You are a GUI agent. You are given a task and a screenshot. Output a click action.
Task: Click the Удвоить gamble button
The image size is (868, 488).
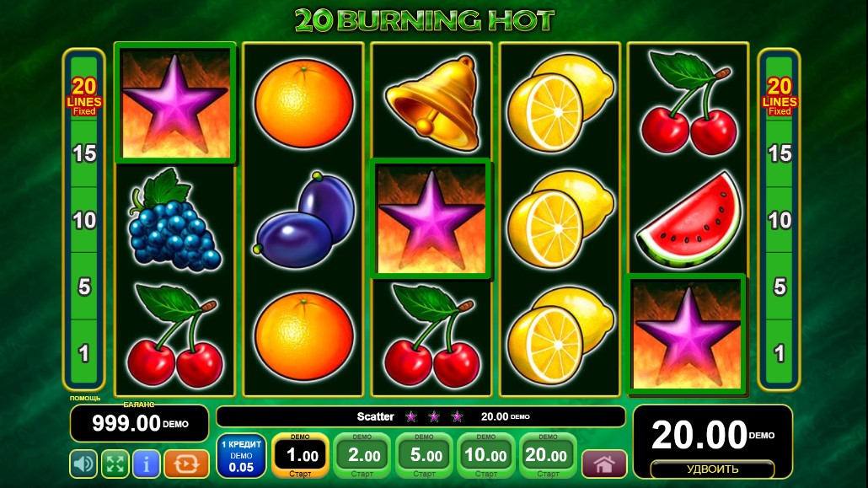(712, 469)
